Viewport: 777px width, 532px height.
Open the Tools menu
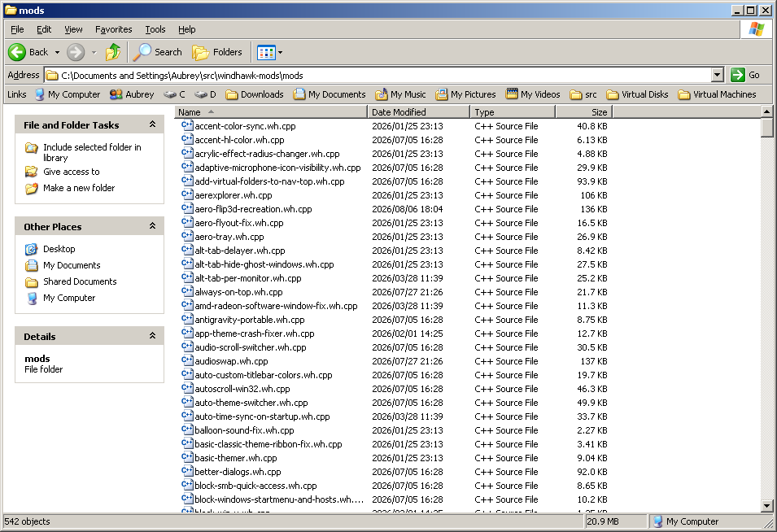click(155, 29)
